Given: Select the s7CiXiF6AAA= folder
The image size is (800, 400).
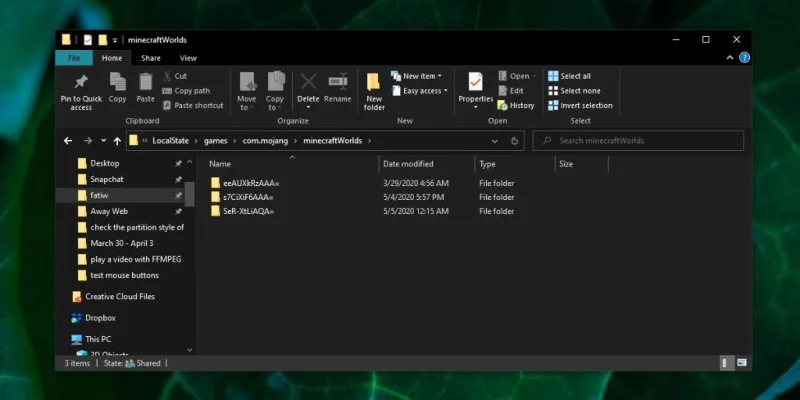Looking at the screenshot, I should click(242, 197).
